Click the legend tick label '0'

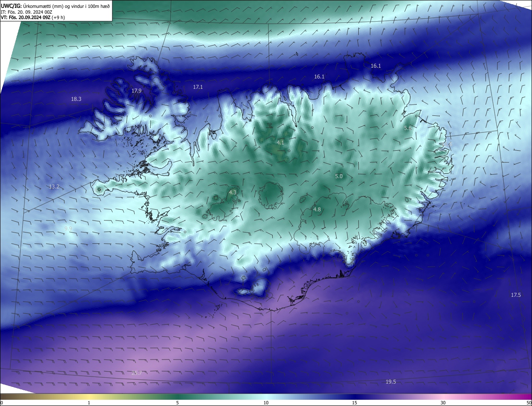[x=2, y=403]
